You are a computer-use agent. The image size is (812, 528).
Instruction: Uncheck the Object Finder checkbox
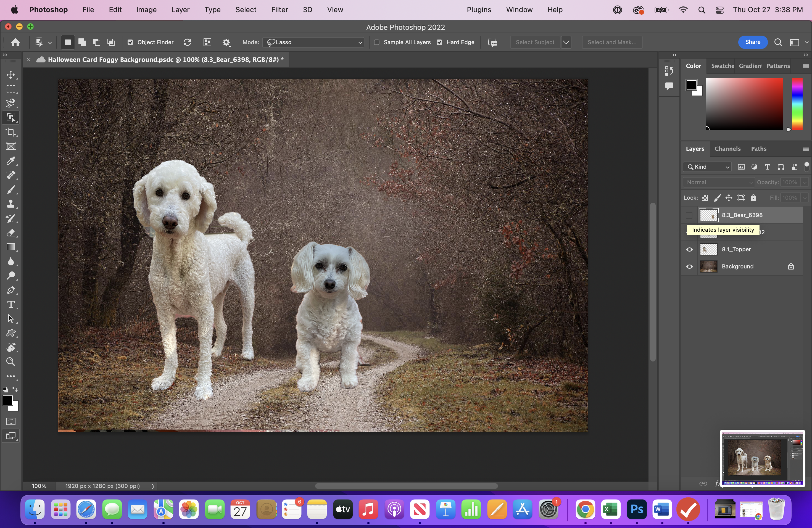[x=130, y=42]
